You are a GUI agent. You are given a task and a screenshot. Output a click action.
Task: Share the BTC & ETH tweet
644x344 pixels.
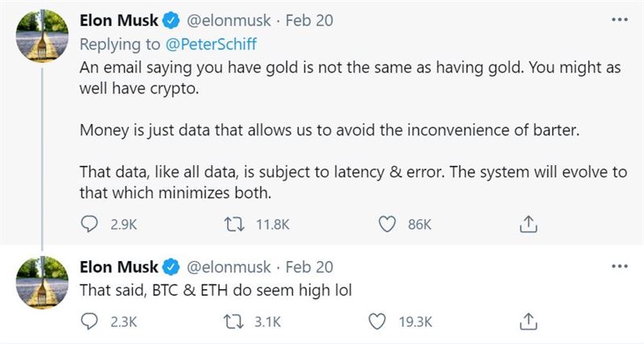point(528,321)
